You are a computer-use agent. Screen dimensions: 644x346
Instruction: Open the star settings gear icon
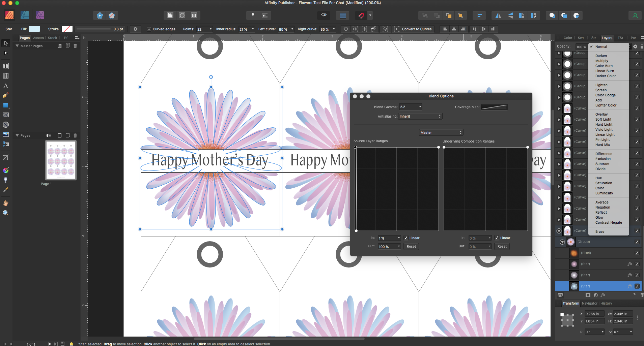[x=136, y=29]
